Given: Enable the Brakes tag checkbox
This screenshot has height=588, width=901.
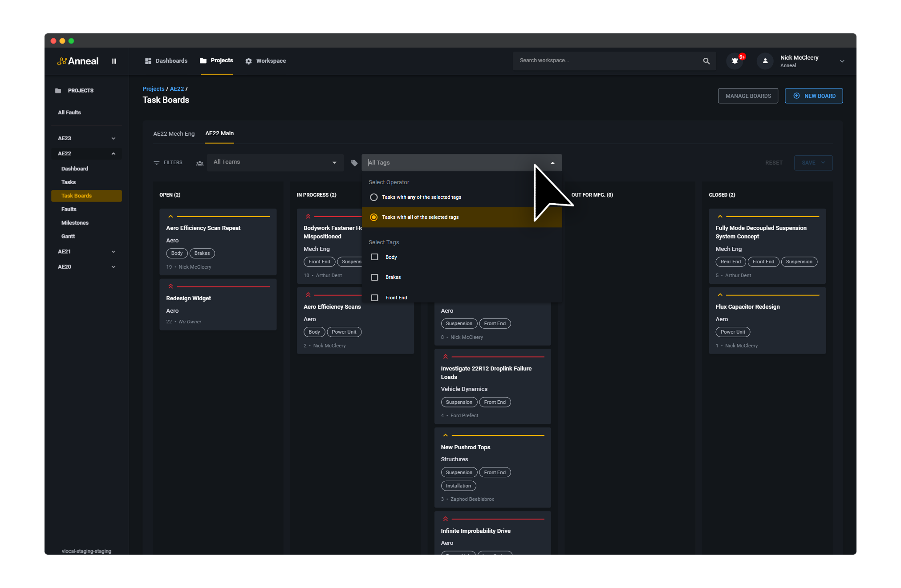Looking at the screenshot, I should (x=375, y=277).
